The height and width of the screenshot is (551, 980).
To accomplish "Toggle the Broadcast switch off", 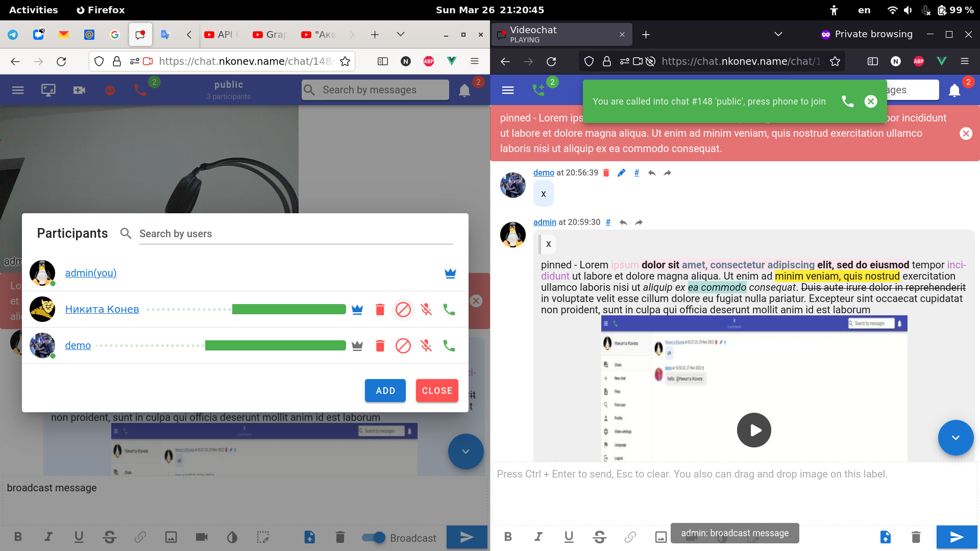I will point(374,537).
